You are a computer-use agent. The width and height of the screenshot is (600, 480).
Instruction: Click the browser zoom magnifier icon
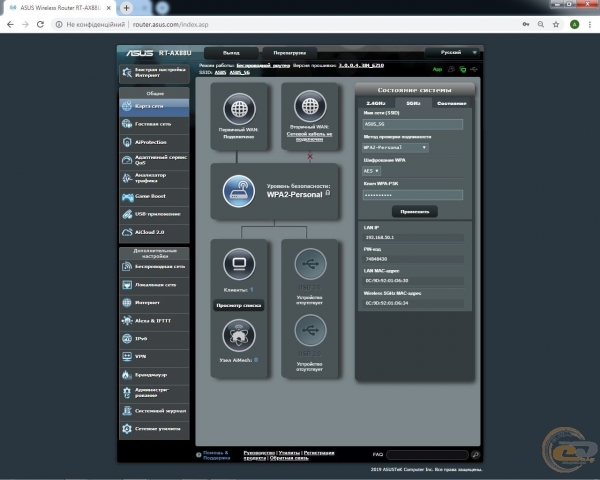pos(541,24)
